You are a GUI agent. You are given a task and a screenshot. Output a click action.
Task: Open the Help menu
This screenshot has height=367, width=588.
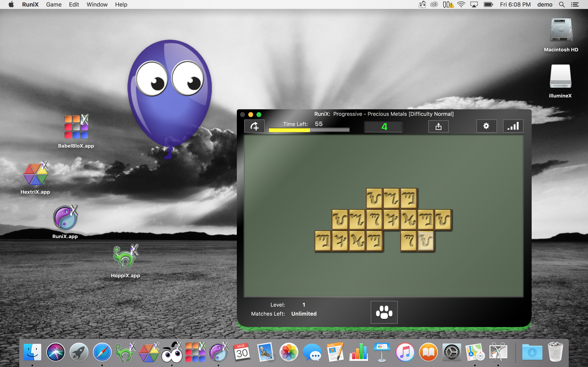pyautogui.click(x=121, y=5)
